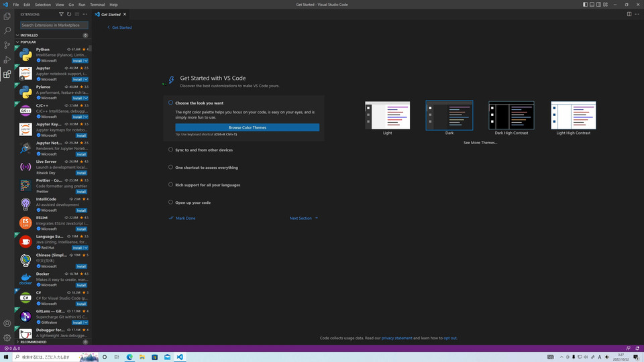Image resolution: width=644 pixels, height=362 pixels.
Task: Open install dropdown arrow for Python
Action: point(86,61)
